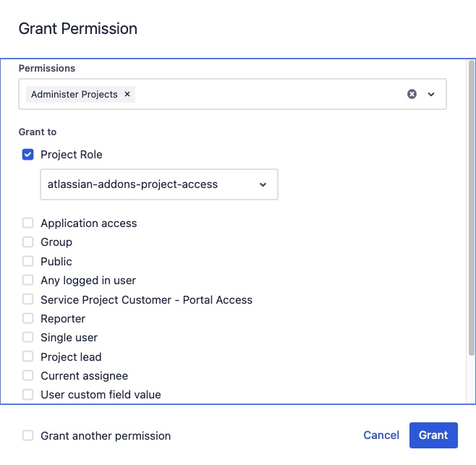The width and height of the screenshot is (476, 465).
Task: Tick Any logged in user
Action: tap(28, 281)
